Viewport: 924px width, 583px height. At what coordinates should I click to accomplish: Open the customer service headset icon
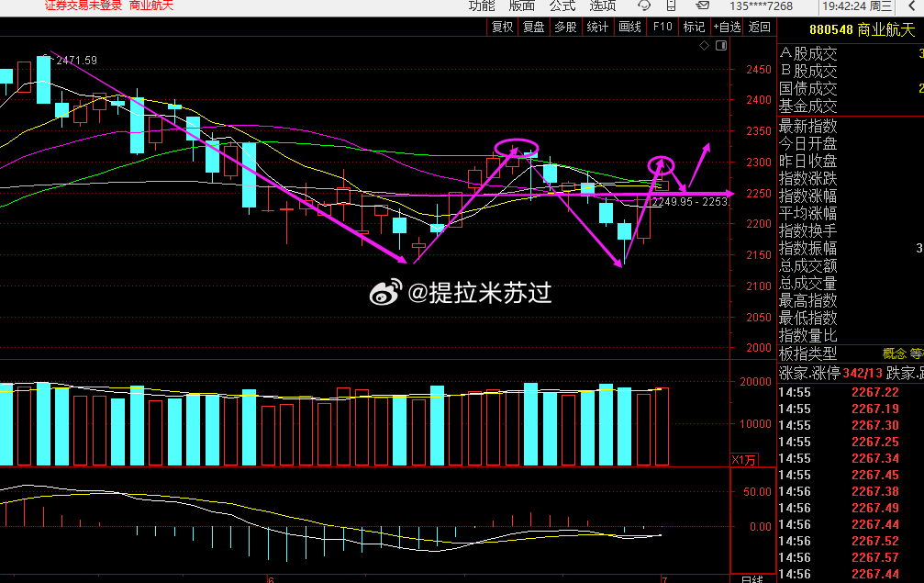coord(644,6)
